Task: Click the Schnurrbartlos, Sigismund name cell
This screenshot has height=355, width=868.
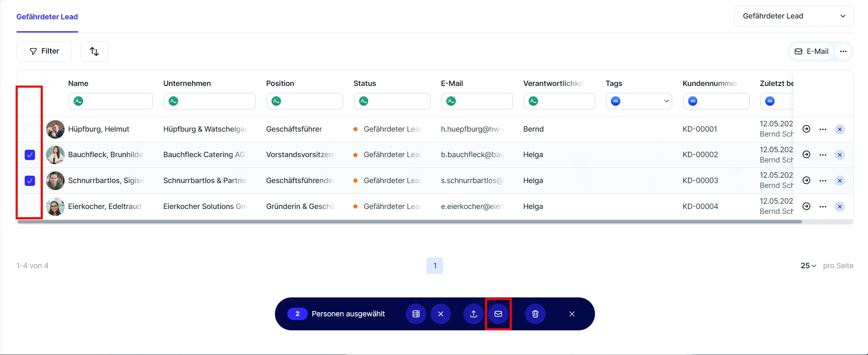Action: tap(106, 181)
